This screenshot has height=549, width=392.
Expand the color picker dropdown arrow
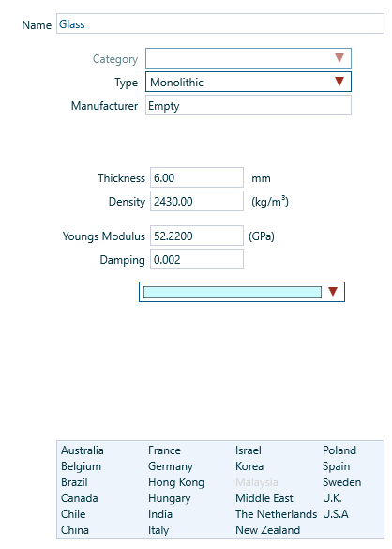pos(333,291)
